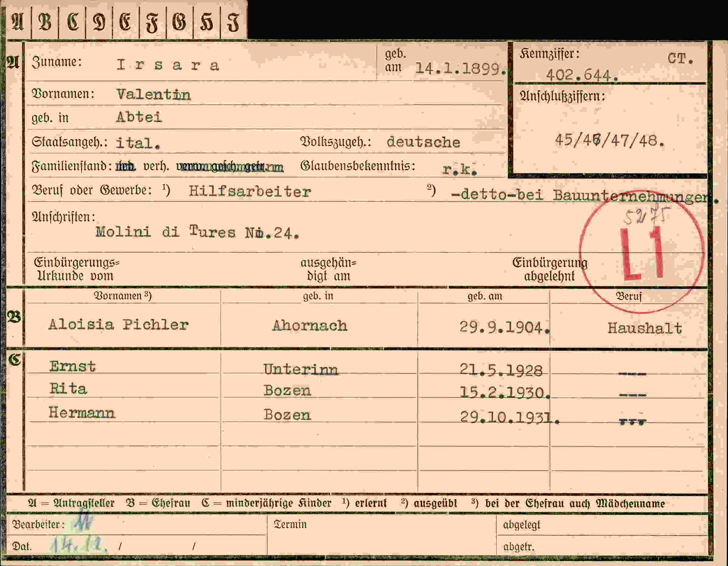Click the child's name "Rita"
This screenshot has width=728, height=566.
coord(68,389)
